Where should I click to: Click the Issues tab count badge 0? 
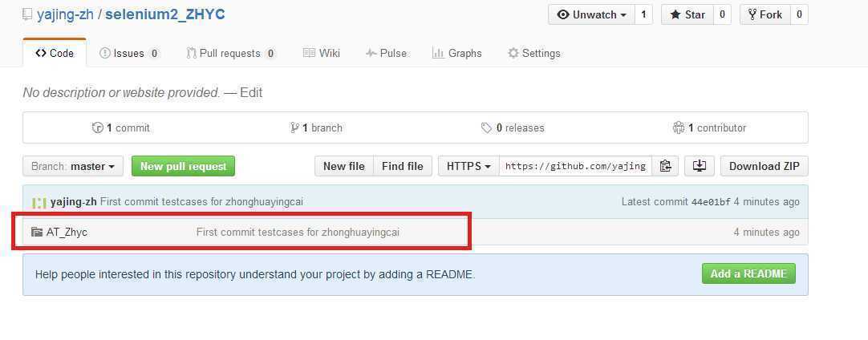155,54
